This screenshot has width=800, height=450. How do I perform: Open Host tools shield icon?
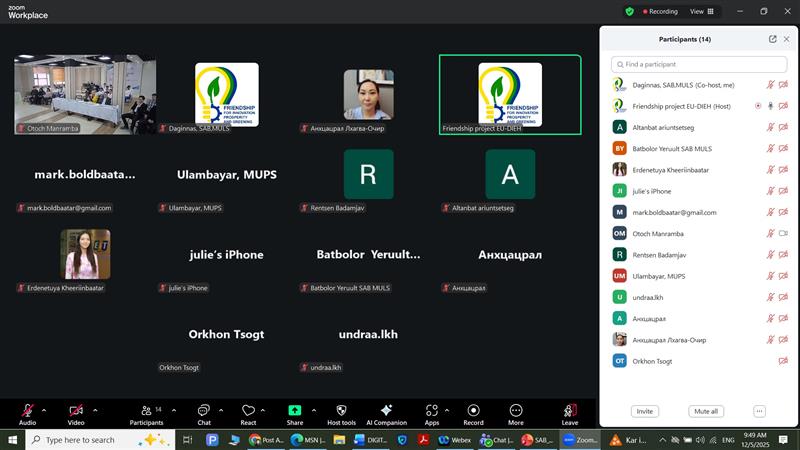coord(341,413)
